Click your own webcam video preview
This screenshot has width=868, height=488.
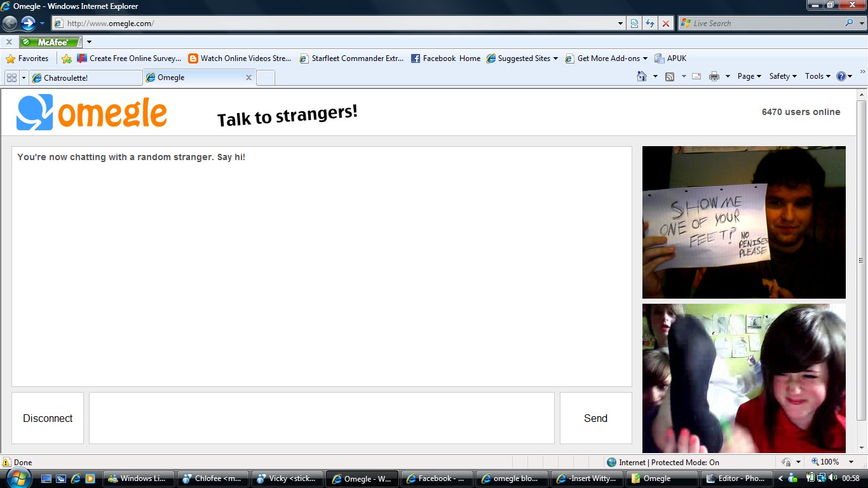click(x=744, y=378)
